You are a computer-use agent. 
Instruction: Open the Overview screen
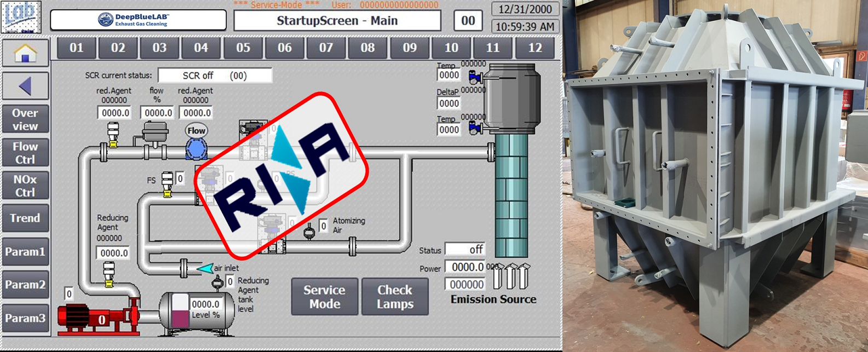coord(25,119)
